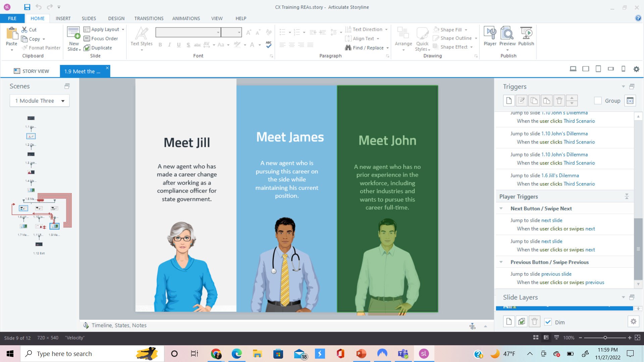Screen dimensions: 644x362
Task: Run the spell check ABC icon
Action: (269, 45)
